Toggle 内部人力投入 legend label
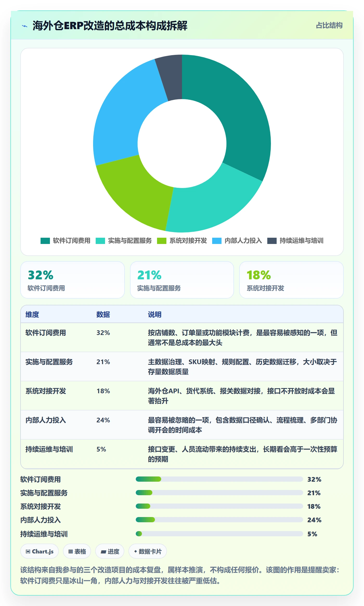Viewport: 364px width, 606px height. point(243,241)
